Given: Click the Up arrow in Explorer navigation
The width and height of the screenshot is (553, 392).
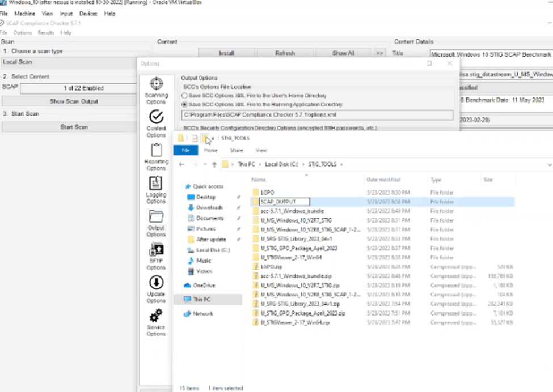Looking at the screenshot, I should pos(214,164).
